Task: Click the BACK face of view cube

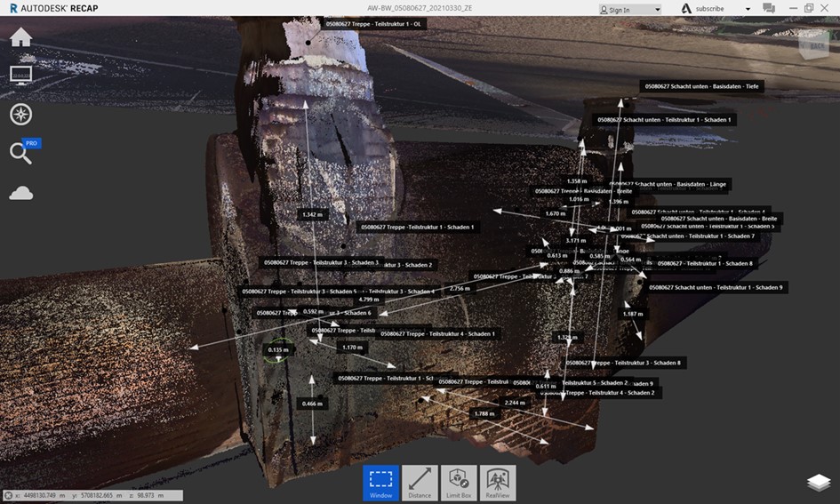Action: coord(814,45)
